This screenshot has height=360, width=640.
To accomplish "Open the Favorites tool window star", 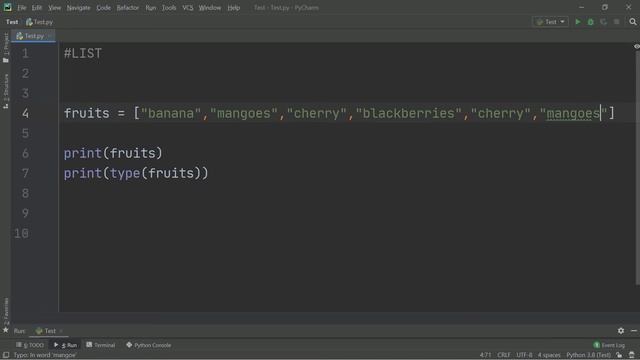I will [x=6, y=330].
